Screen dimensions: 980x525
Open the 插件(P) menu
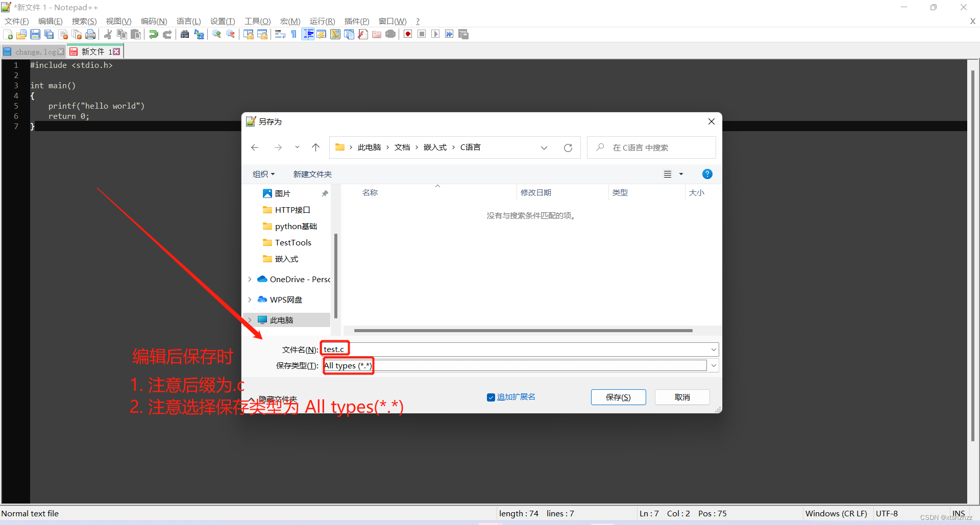pyautogui.click(x=357, y=21)
